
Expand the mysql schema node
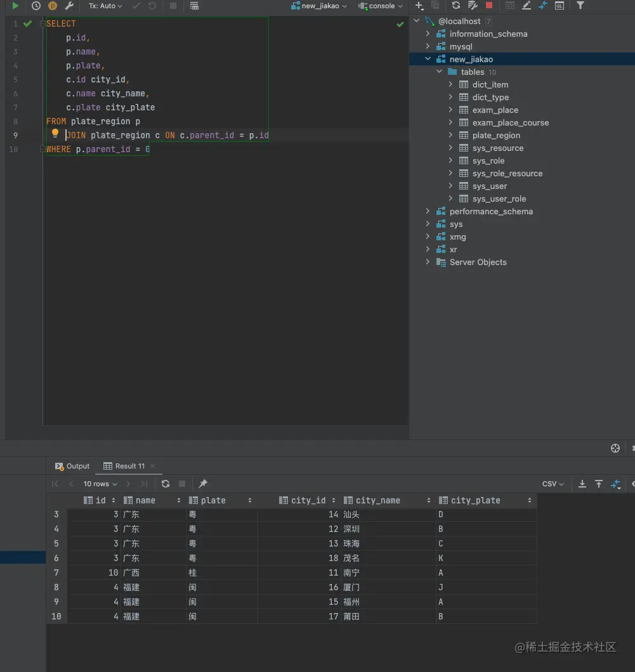[428, 46]
